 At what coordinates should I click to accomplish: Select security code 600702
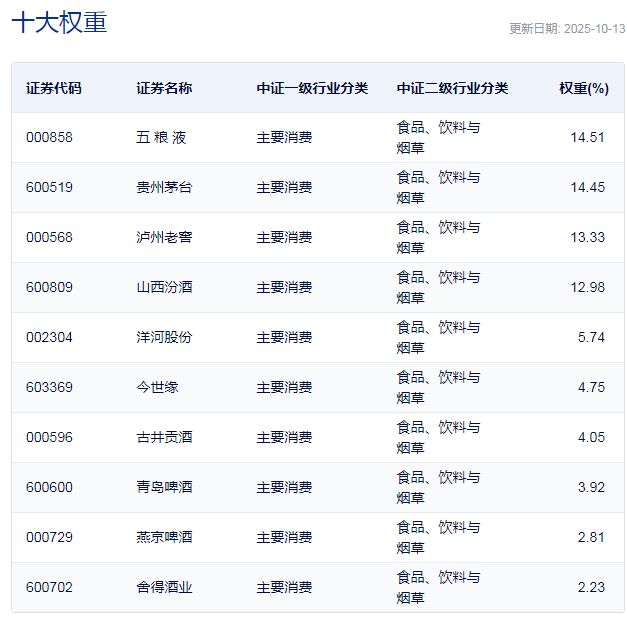pyautogui.click(x=49, y=587)
